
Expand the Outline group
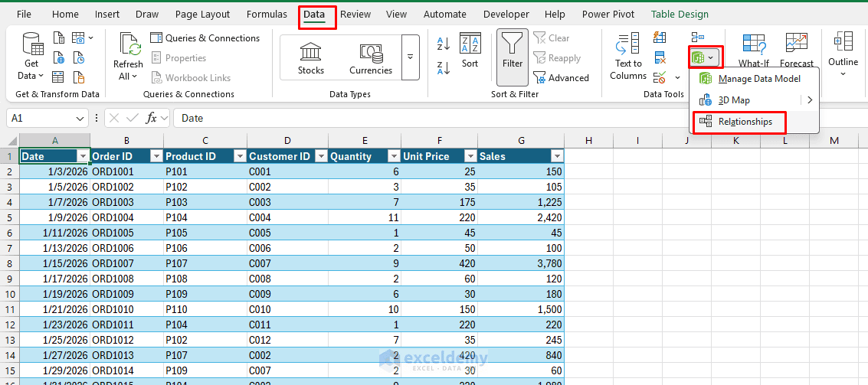click(x=843, y=55)
